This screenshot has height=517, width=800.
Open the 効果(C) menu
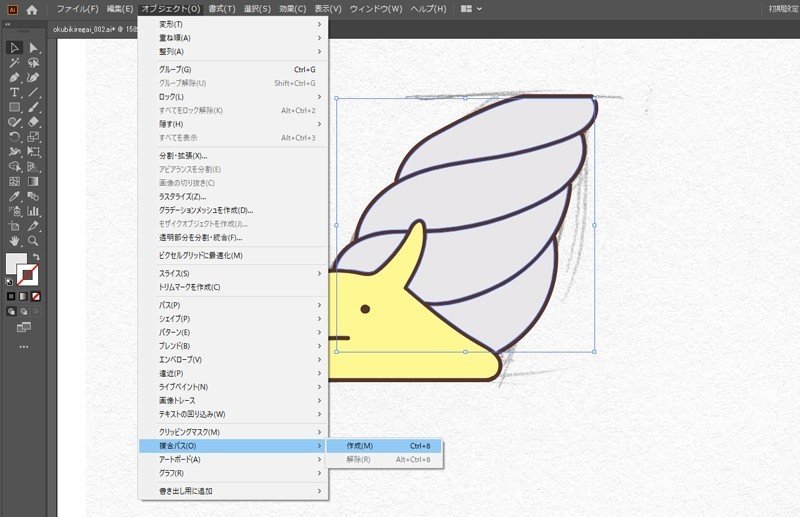(292, 9)
